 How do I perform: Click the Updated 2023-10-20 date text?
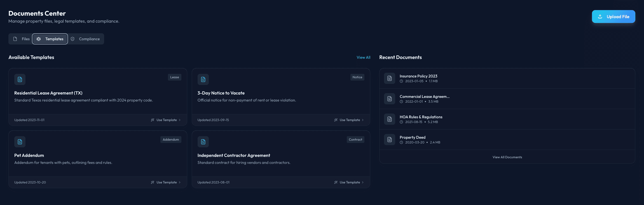click(x=30, y=182)
